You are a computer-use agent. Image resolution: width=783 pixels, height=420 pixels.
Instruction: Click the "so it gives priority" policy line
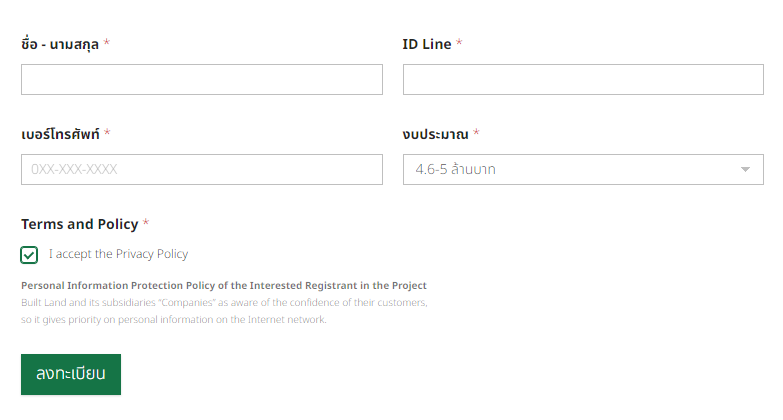click(174, 319)
